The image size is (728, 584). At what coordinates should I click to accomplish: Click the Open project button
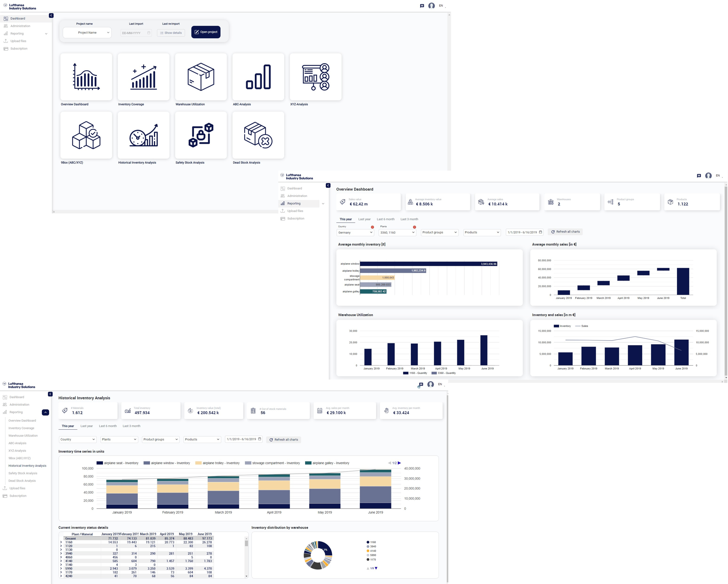pos(206,32)
